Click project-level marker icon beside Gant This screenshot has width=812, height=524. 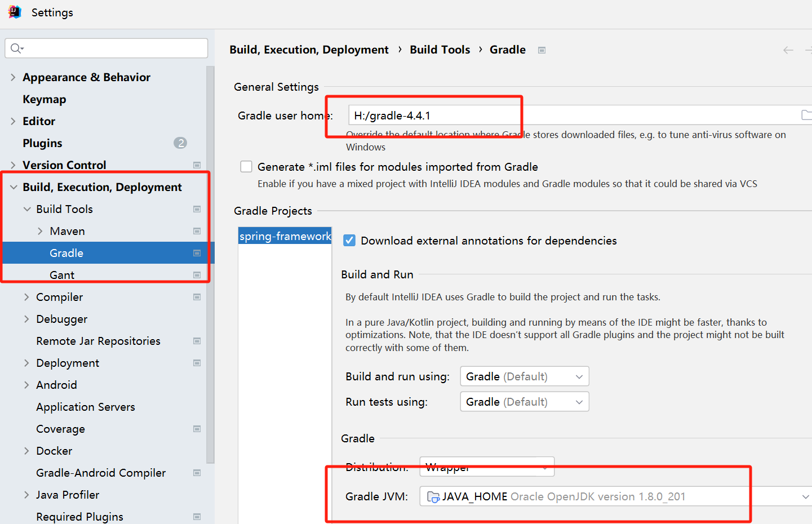click(197, 275)
